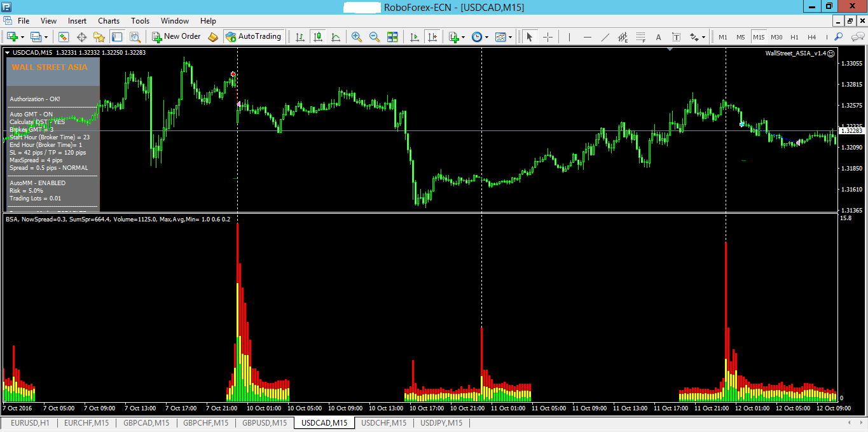Expand the new chart symbol dropdown
868x432 pixels.
23,37
